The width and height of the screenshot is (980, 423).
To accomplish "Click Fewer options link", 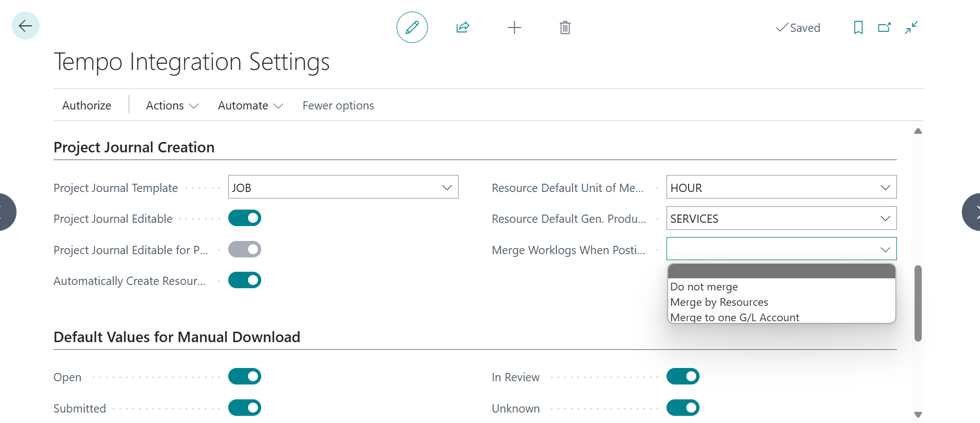I will point(338,106).
